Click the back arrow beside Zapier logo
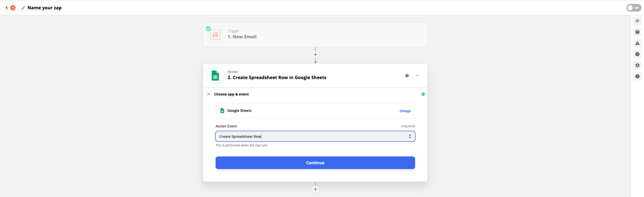The height and width of the screenshot is (197, 644). point(7,8)
